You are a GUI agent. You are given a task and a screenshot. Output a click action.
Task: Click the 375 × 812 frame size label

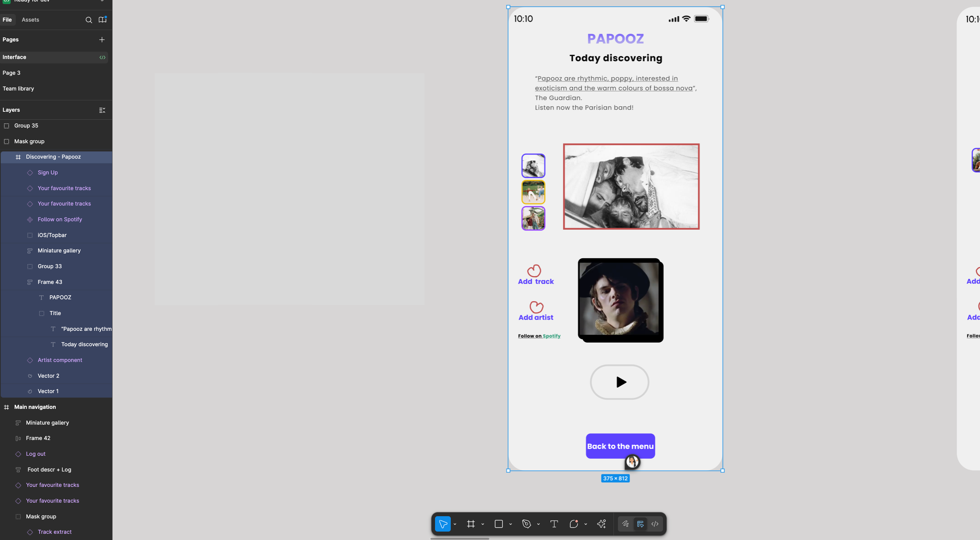[615, 479]
